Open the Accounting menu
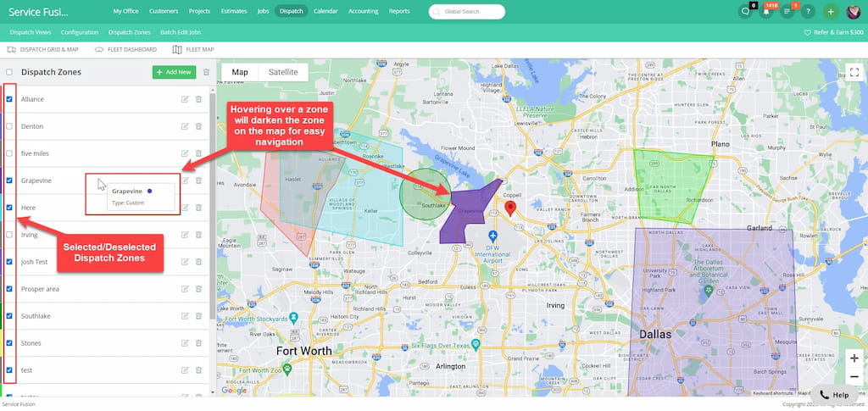 [x=363, y=11]
